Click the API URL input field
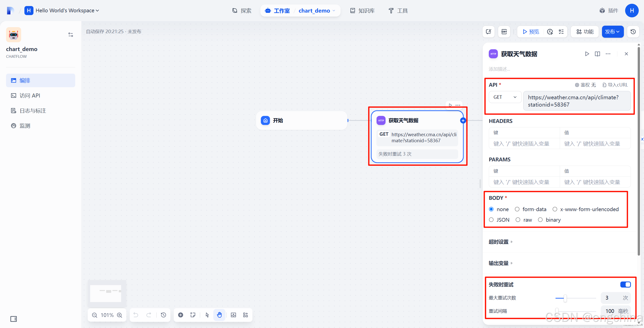This screenshot has height=328, width=644. point(577,101)
